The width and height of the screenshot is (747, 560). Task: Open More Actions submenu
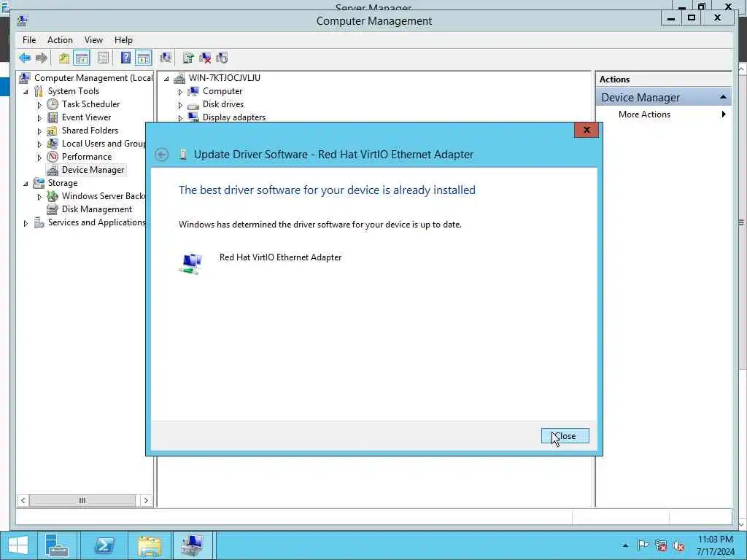664,114
